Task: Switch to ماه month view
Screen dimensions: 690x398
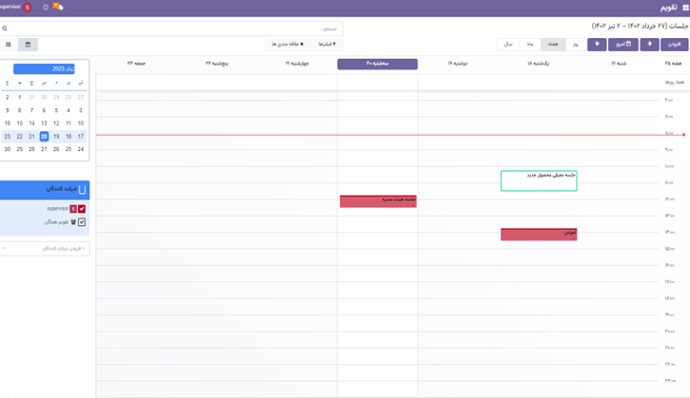Action: click(x=530, y=44)
